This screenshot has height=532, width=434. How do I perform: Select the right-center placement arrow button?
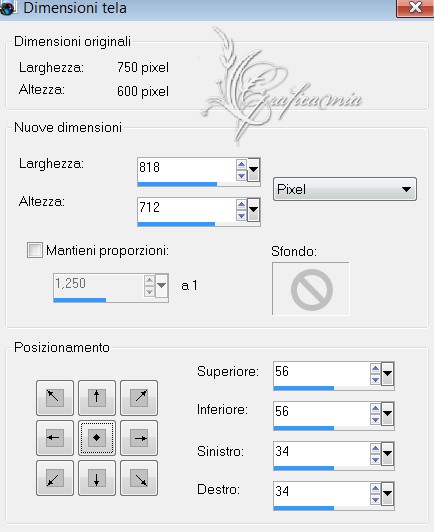click(x=139, y=438)
